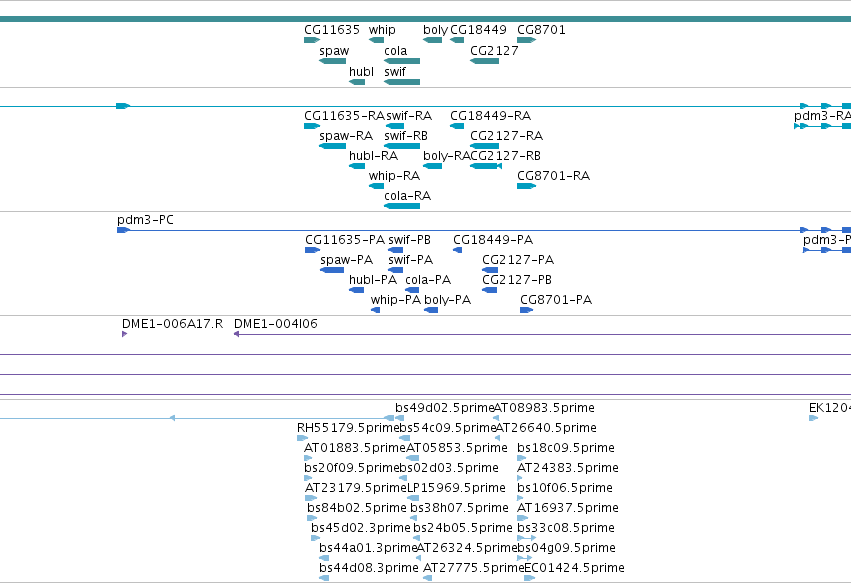Click the whip-PA protein label
Viewport: 851px width, 583px height.
click(396, 300)
